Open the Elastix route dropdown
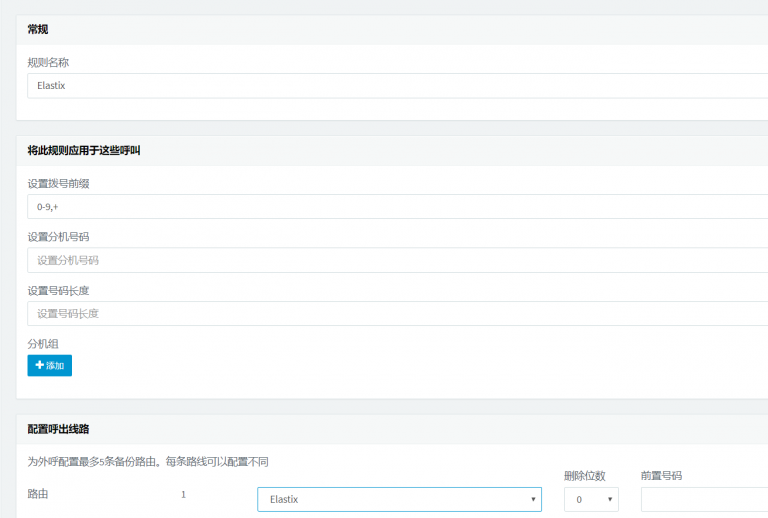The width and height of the screenshot is (768, 518). (x=399, y=499)
